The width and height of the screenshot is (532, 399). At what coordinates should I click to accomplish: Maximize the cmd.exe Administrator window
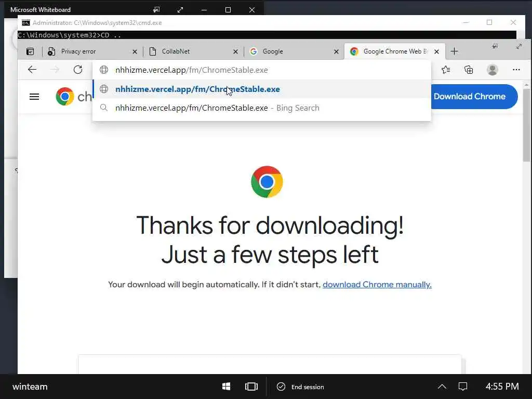489,22
